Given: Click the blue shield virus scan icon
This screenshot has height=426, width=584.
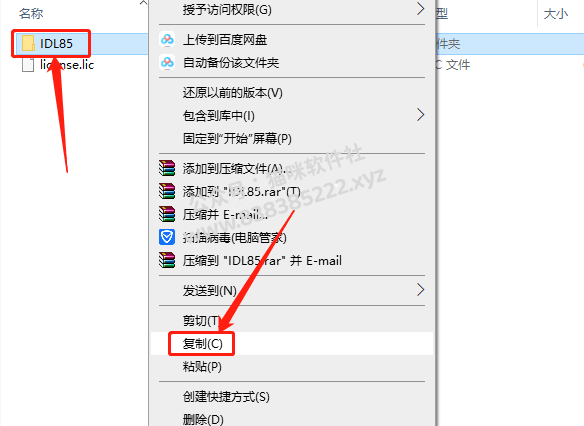Looking at the screenshot, I should click(x=167, y=237).
